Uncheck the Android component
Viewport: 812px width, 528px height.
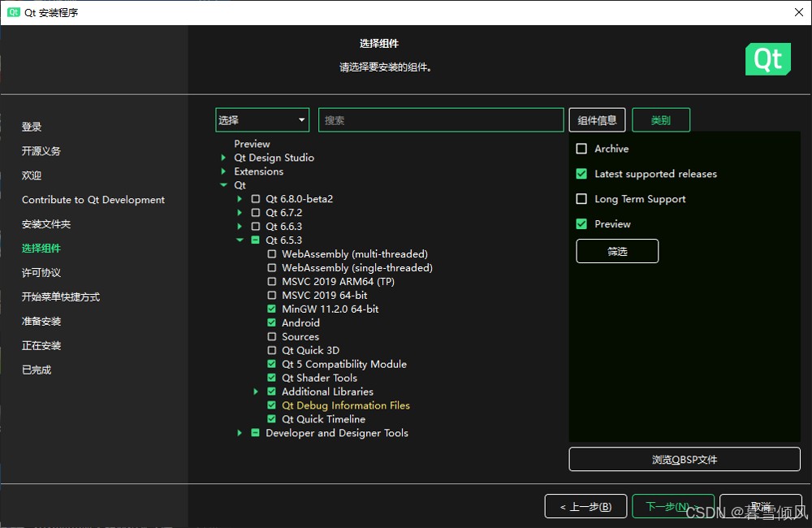click(x=271, y=322)
